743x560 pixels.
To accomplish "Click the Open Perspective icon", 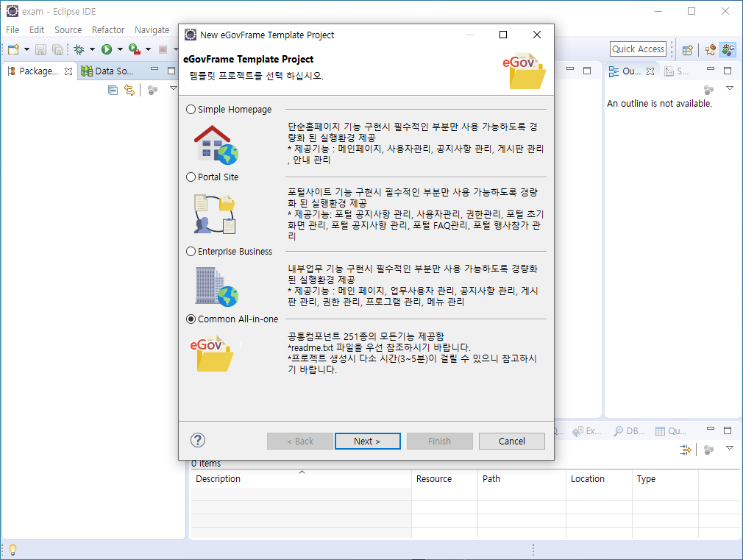I will [x=688, y=50].
